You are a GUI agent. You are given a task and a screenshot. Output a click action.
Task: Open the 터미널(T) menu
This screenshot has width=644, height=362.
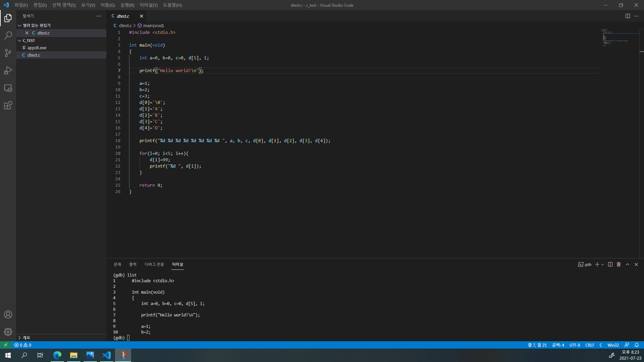pyautogui.click(x=149, y=5)
